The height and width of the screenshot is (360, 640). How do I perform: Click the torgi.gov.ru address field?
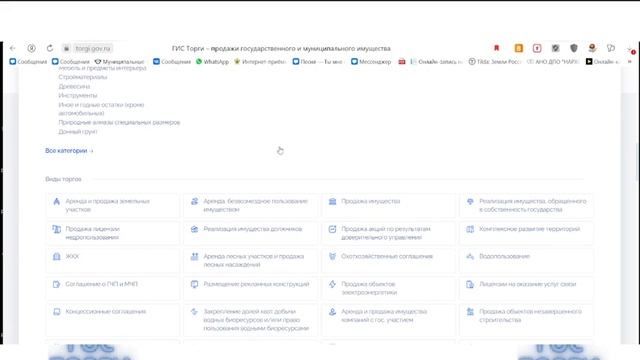[x=93, y=48]
